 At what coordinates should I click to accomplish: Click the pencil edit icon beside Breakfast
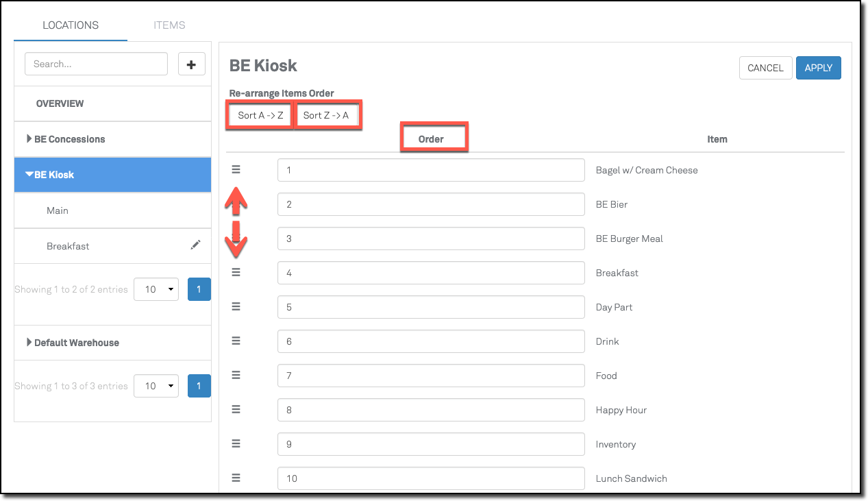(x=195, y=245)
